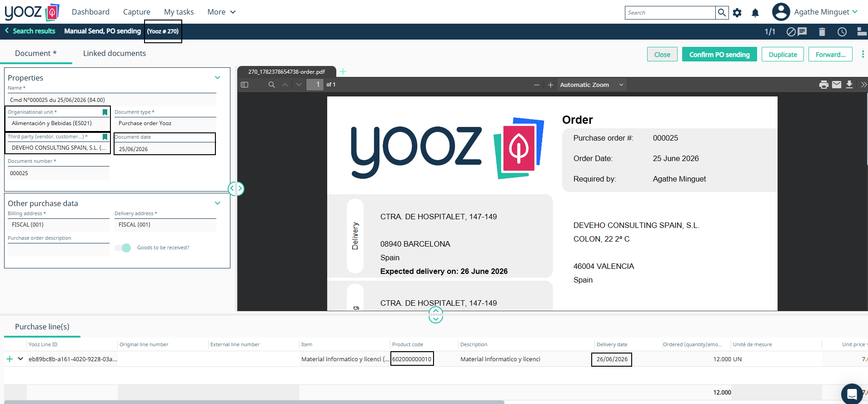Open the three-dot more actions menu

863,55
